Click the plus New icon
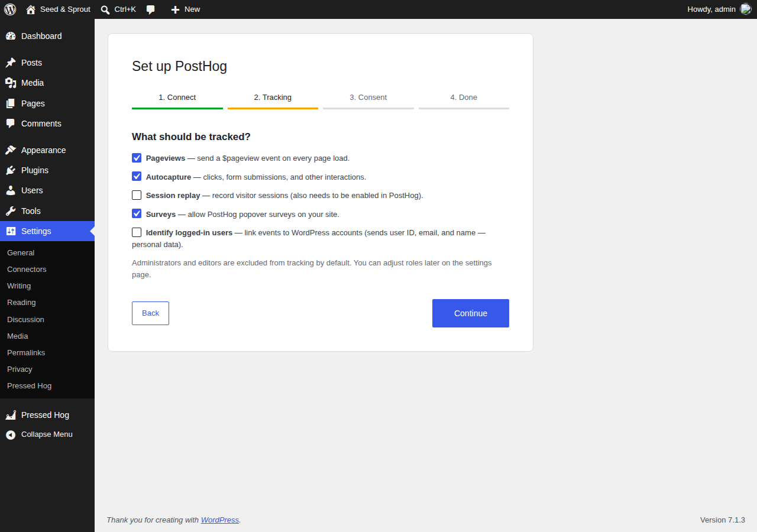The image size is (757, 532). point(175,9)
